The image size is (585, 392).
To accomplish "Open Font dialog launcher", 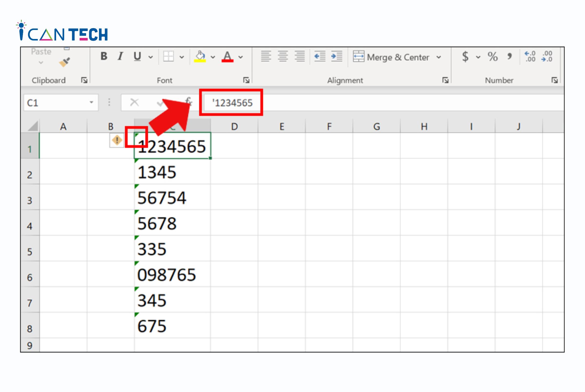I will [246, 80].
